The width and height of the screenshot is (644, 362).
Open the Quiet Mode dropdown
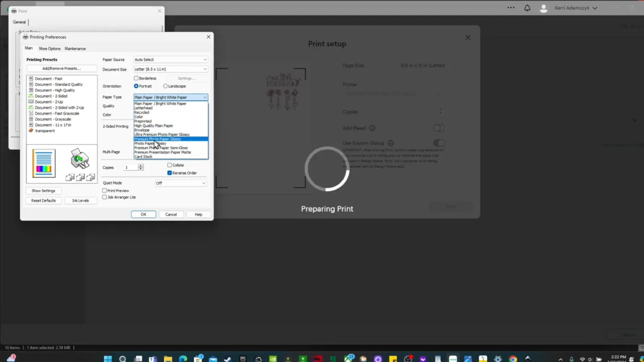tap(181, 183)
